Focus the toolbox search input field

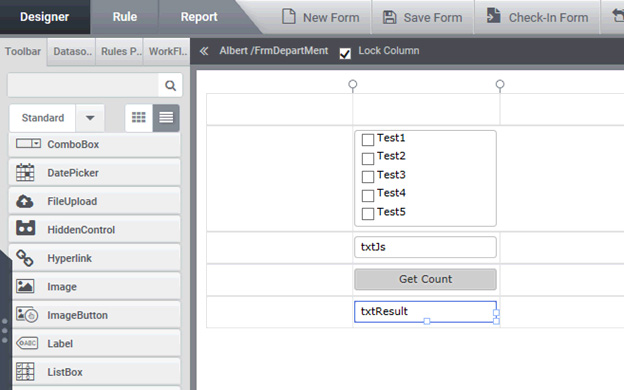pyautogui.click(x=83, y=85)
